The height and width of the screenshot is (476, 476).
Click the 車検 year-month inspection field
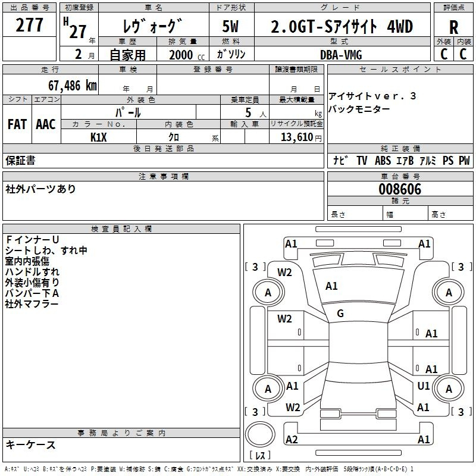pyautogui.click(x=127, y=84)
